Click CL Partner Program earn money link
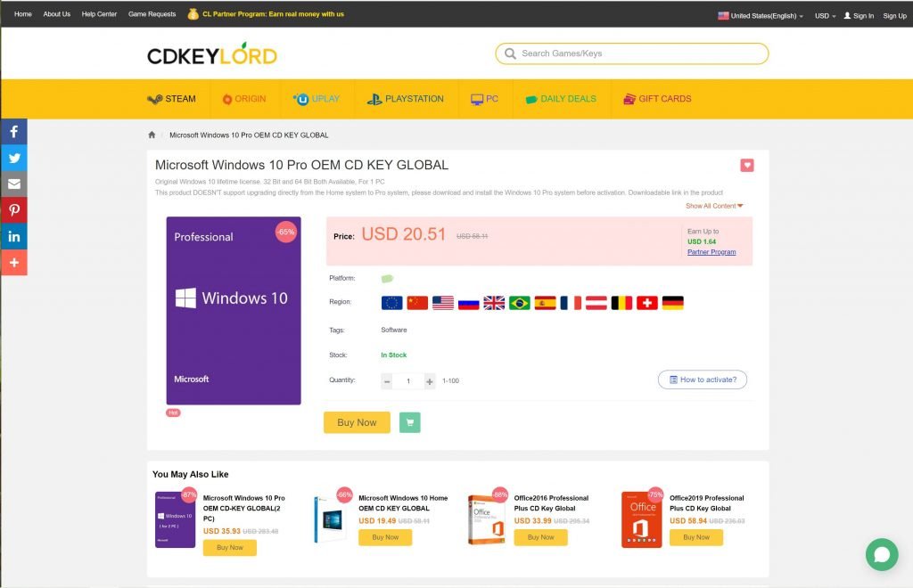The width and height of the screenshot is (913, 588). coord(273,14)
